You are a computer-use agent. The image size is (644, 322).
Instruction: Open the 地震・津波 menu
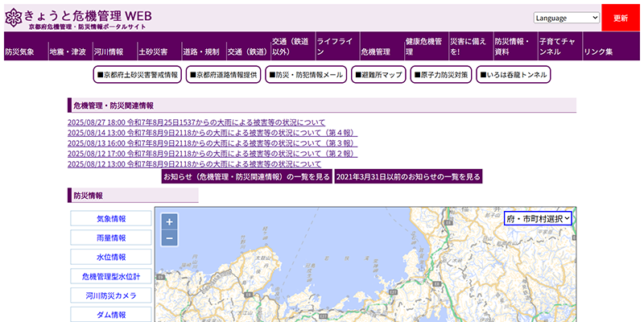click(x=70, y=46)
